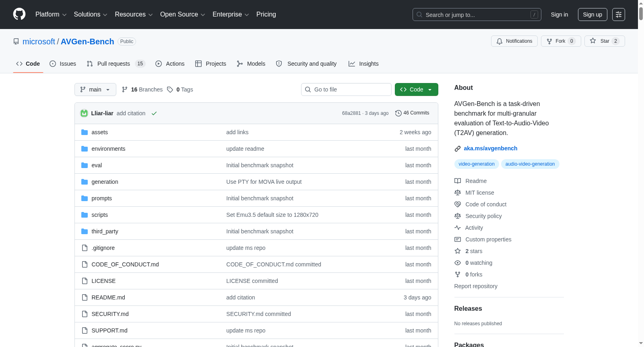View the commit status check mark
Screen dimensions: 644x347
pyautogui.click(x=154, y=113)
